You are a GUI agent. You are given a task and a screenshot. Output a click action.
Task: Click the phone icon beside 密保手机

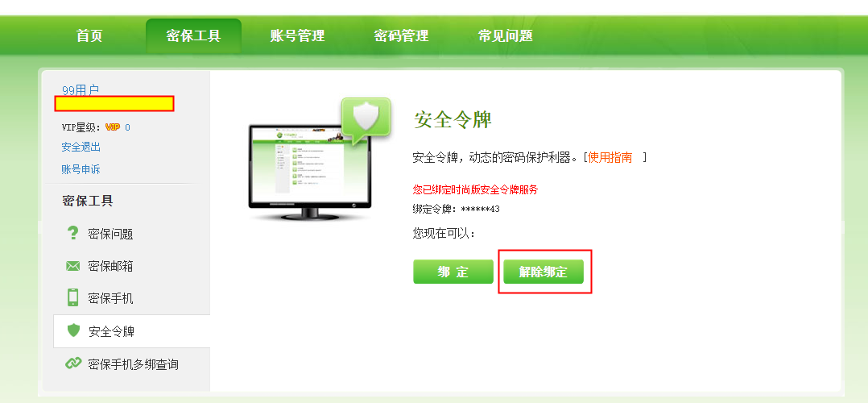(72, 297)
